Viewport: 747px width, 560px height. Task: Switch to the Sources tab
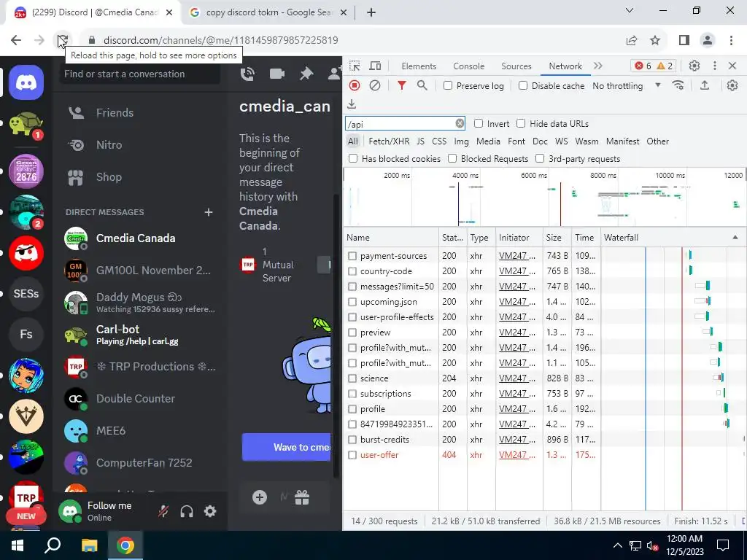pyautogui.click(x=516, y=66)
